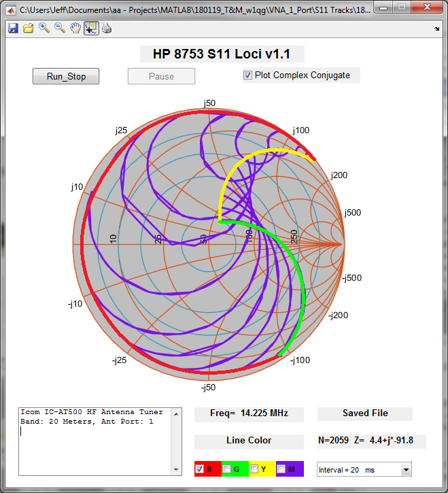The height and width of the screenshot is (493, 448).
Task: Click the disabled Pause button
Action: 161,76
